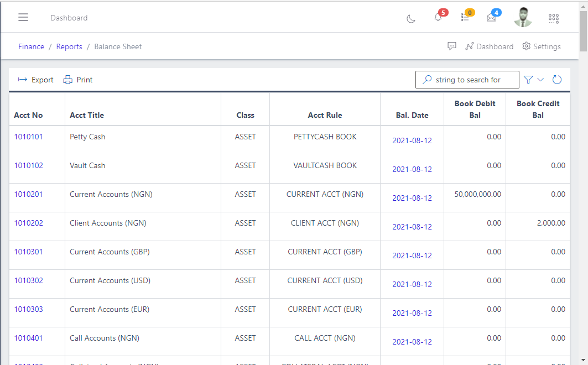Click the page vertical scrollbar thumb
The height and width of the screenshot is (365, 588).
[583, 31]
